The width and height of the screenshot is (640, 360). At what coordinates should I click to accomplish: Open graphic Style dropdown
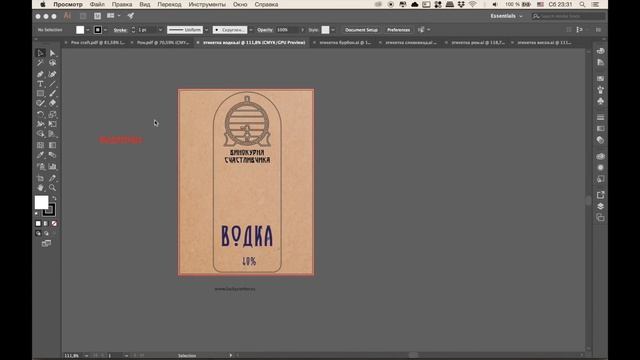333,30
